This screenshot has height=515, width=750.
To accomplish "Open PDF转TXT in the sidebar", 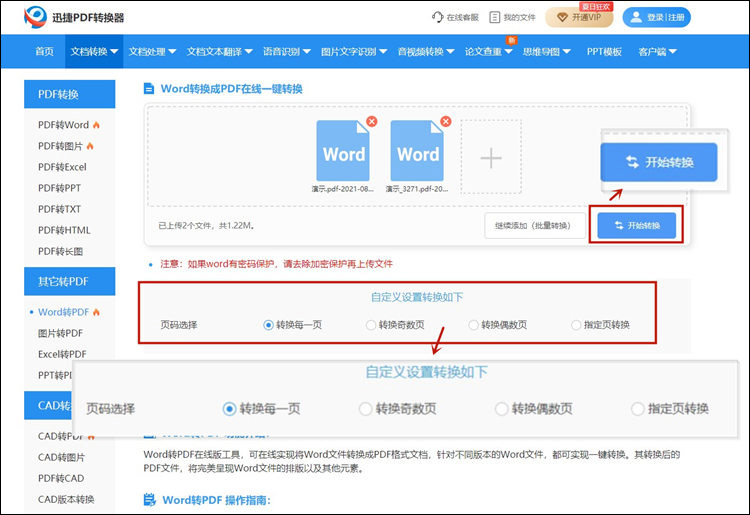I will [x=59, y=209].
